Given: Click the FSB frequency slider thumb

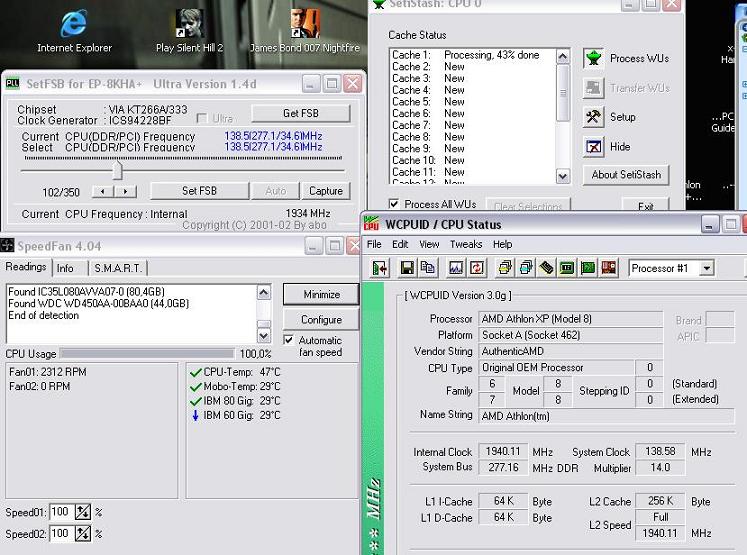Looking at the screenshot, I should (117, 170).
